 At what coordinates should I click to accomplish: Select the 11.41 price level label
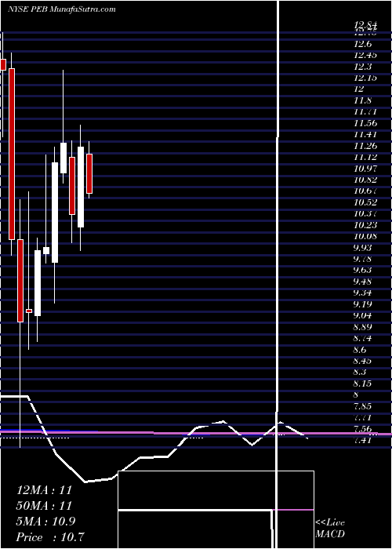click(x=365, y=134)
